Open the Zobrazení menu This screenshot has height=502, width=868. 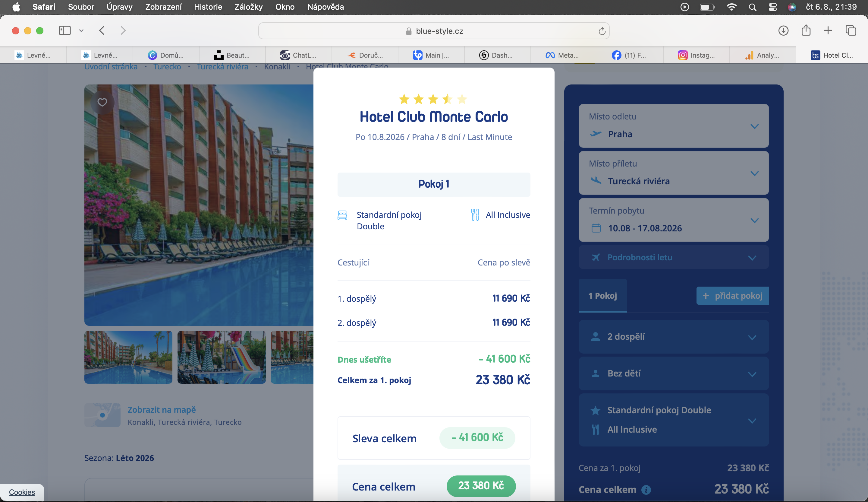point(163,7)
